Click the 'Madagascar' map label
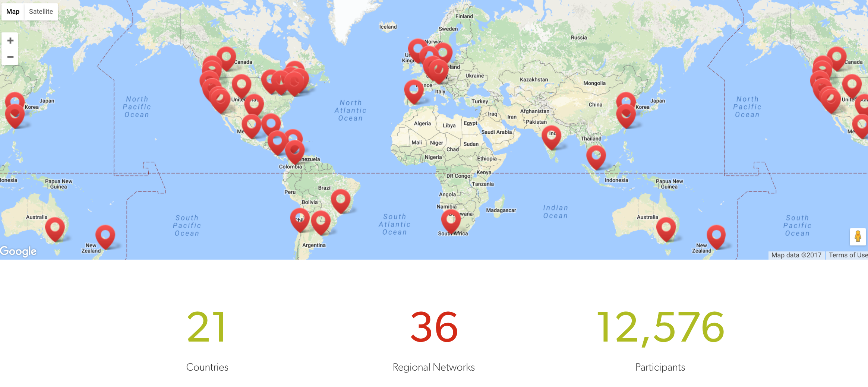868x387 pixels. 501,210
